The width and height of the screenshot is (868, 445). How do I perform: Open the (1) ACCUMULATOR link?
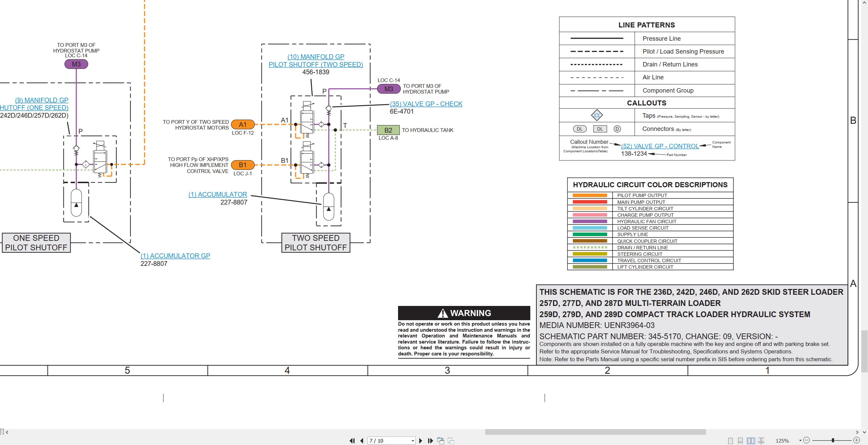pyautogui.click(x=218, y=194)
